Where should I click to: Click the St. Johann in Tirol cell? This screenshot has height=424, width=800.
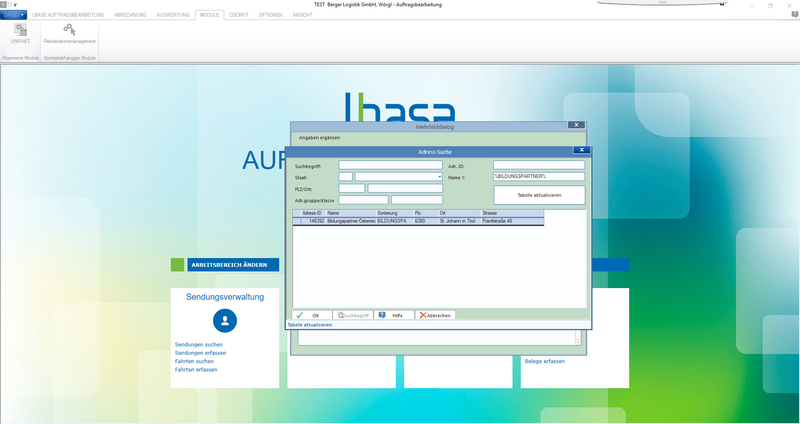click(x=459, y=221)
